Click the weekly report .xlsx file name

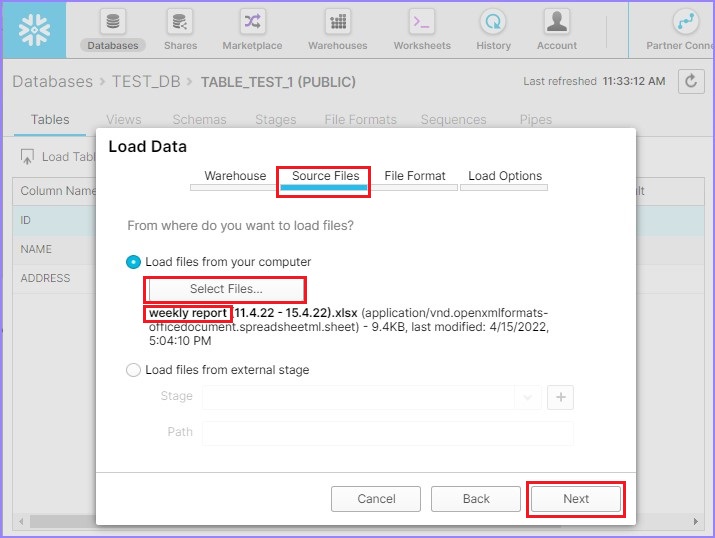tap(253, 313)
